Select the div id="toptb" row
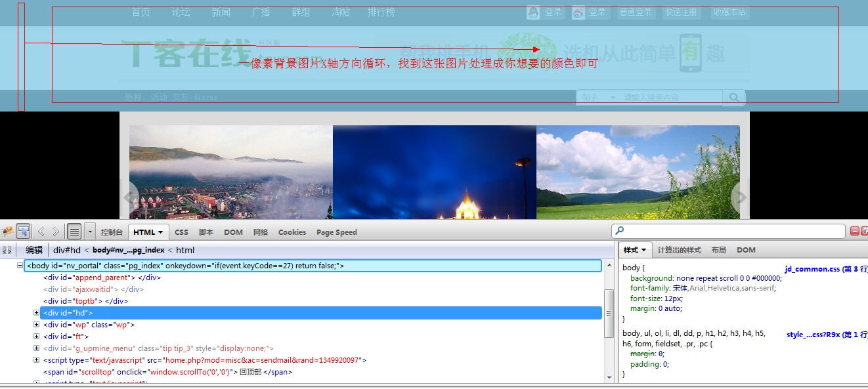868x389 pixels. point(85,301)
